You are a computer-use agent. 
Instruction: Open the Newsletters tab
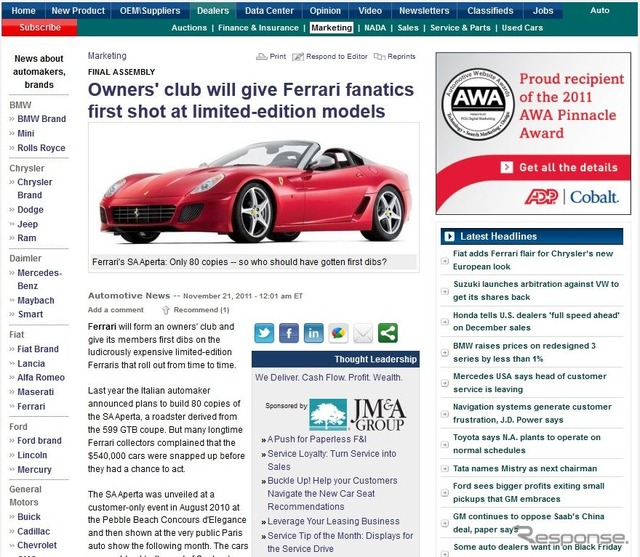[x=424, y=11]
